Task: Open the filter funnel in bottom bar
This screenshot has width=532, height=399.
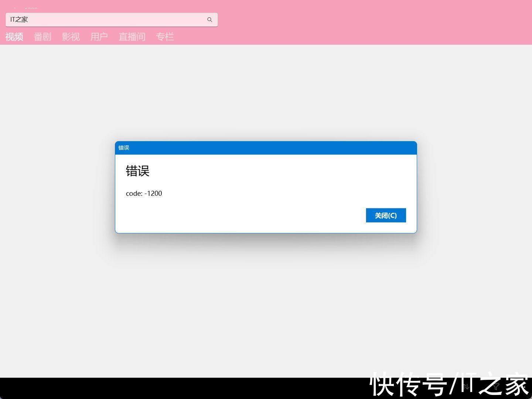Action: coord(496,387)
